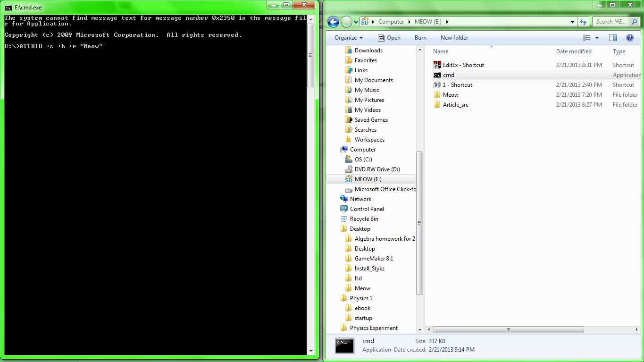This screenshot has width=644, height=362.
Task: Click the Recycle Bin icon in tree
Action: 344,219
